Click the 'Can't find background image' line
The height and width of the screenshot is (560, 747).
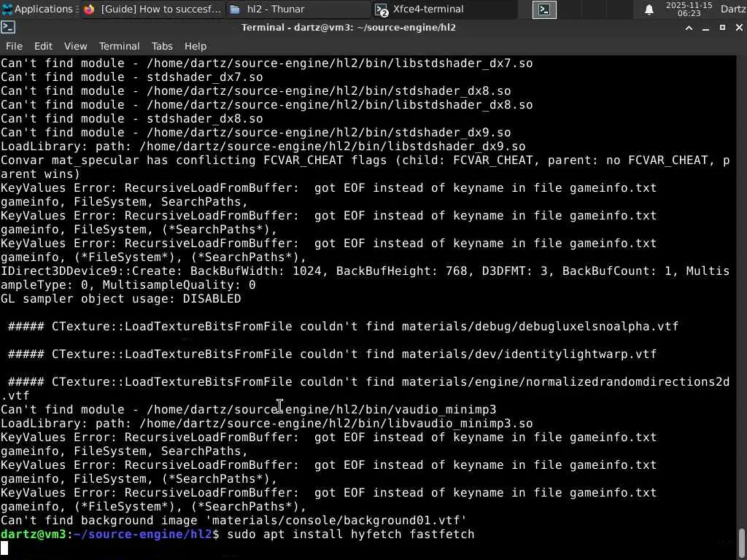pyautogui.click(x=233, y=521)
